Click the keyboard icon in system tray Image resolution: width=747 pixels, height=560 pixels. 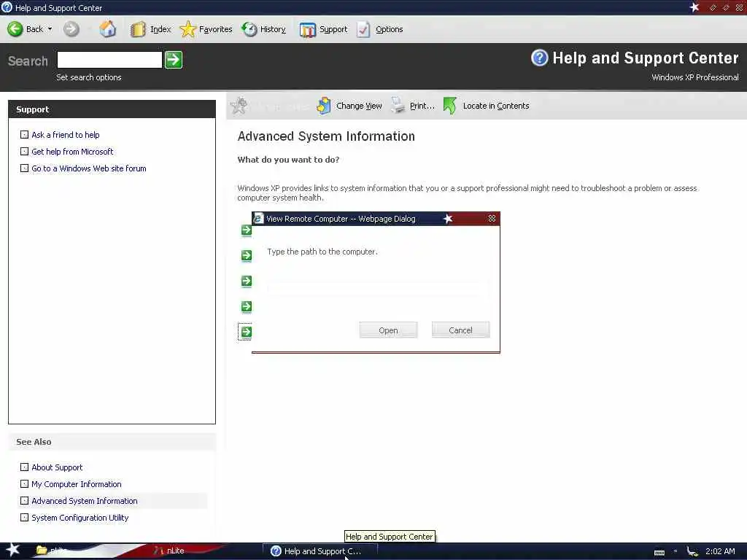659,553
